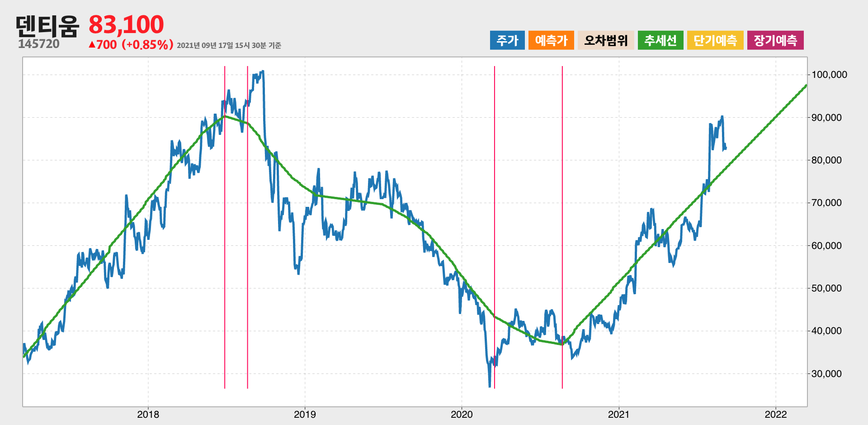
Task: Toggle the 오차범위 error range legend
Action: 606,40
